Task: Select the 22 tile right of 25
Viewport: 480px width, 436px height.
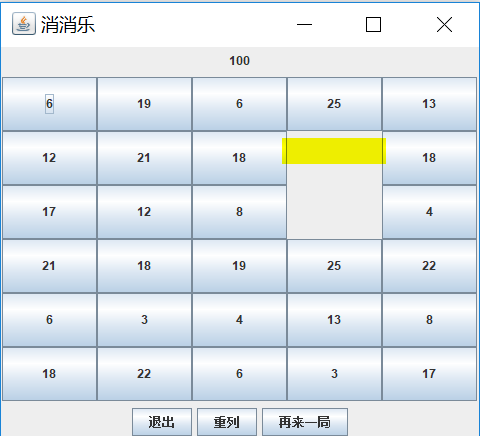Action: tap(429, 266)
